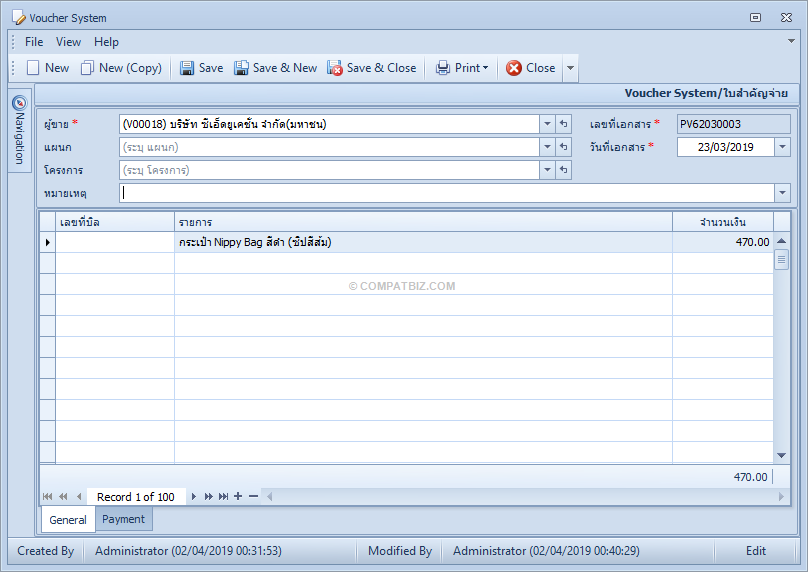The image size is (808, 572).
Task: Click the grid vertical scrollbar down arrow
Action: pyautogui.click(x=781, y=455)
